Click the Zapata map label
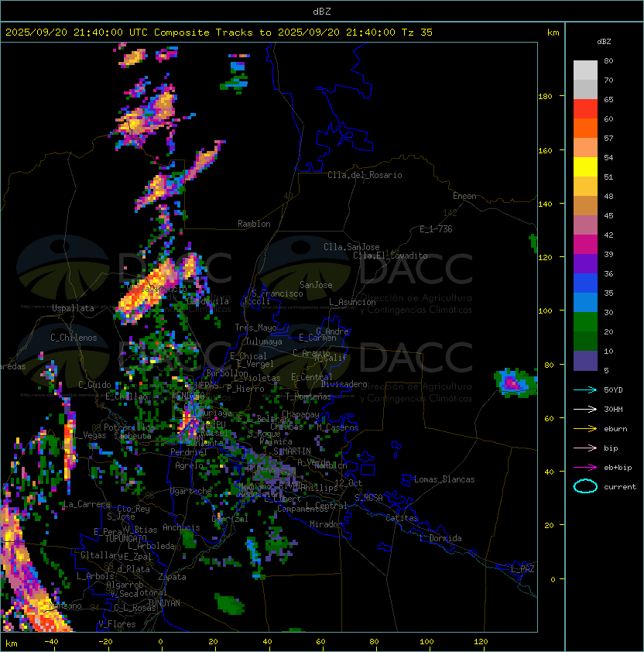 (172, 577)
